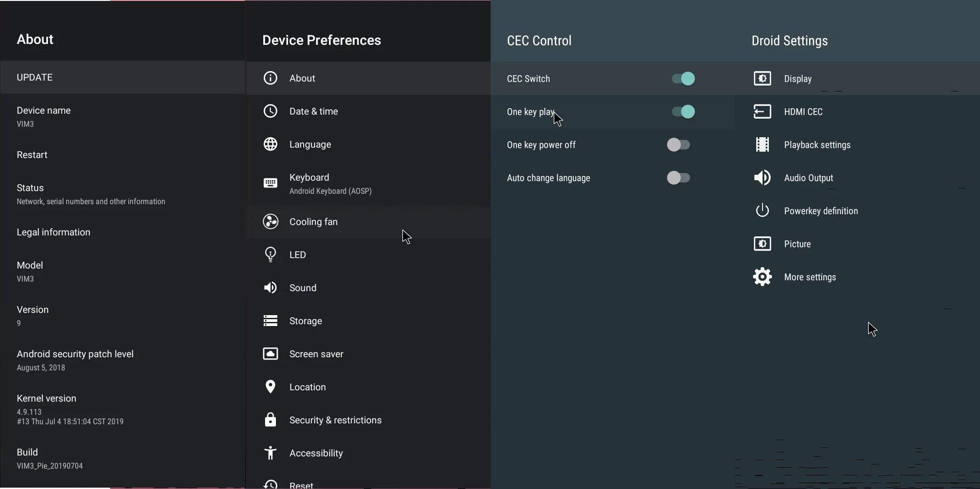Enable Auto change language toggle

pyautogui.click(x=678, y=178)
